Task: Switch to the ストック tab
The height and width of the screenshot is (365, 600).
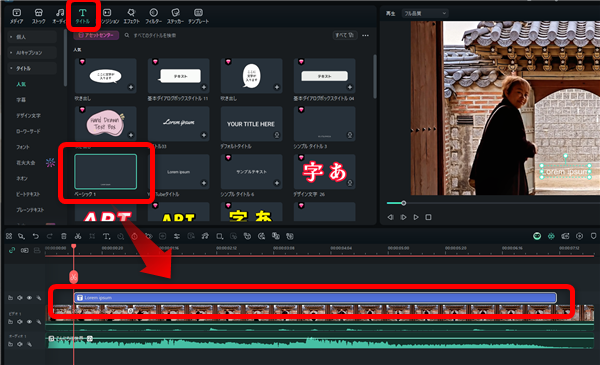Action: tap(38, 16)
